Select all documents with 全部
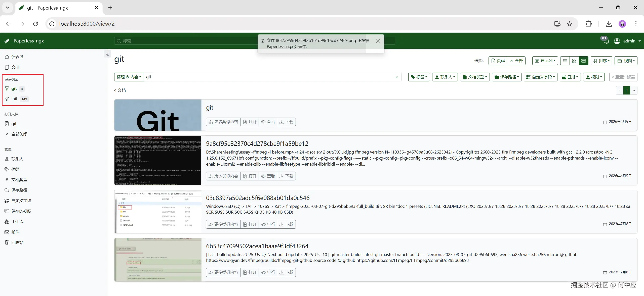The height and width of the screenshot is (296, 644). [x=516, y=61]
